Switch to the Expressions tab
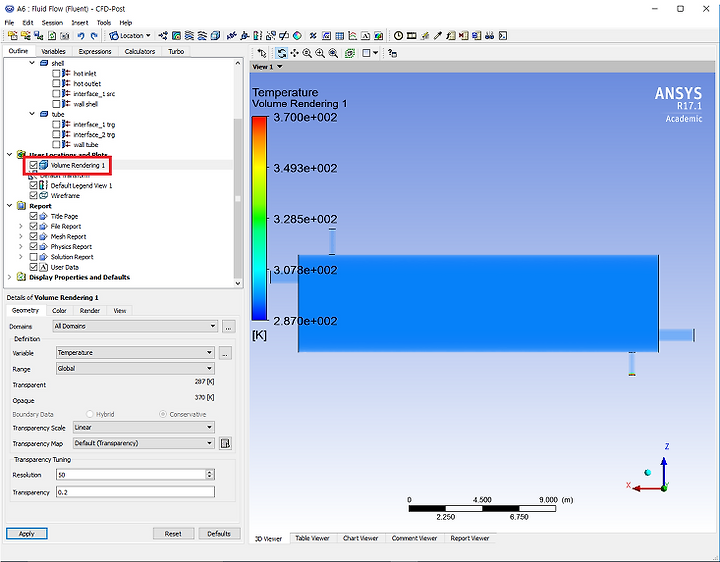 tap(95, 51)
